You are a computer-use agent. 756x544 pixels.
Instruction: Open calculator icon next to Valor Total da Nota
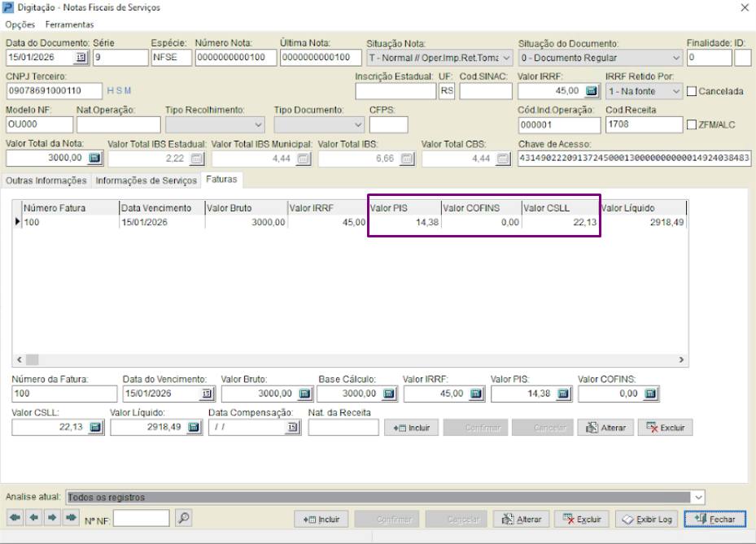[94, 158]
